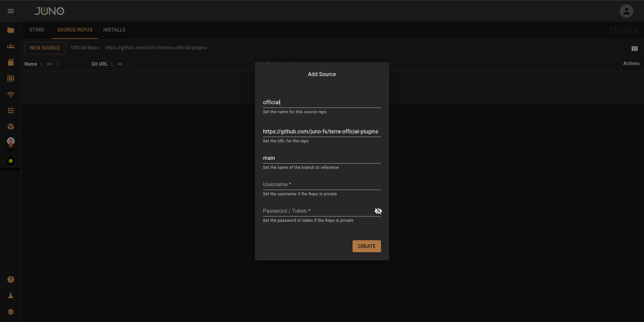Image resolution: width=644 pixels, height=322 pixels.
Task: Click the folder icon in sidebar
Action: [x=11, y=30]
